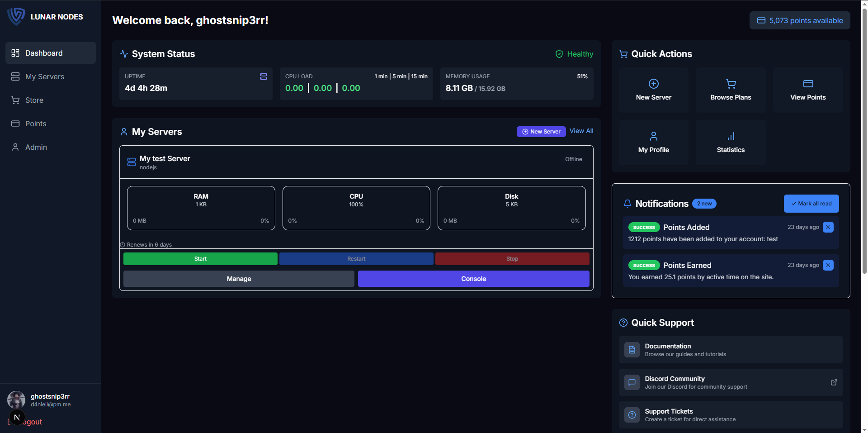The height and width of the screenshot is (433, 868).
Task: Click the Admin sidebar icon
Action: (15, 147)
